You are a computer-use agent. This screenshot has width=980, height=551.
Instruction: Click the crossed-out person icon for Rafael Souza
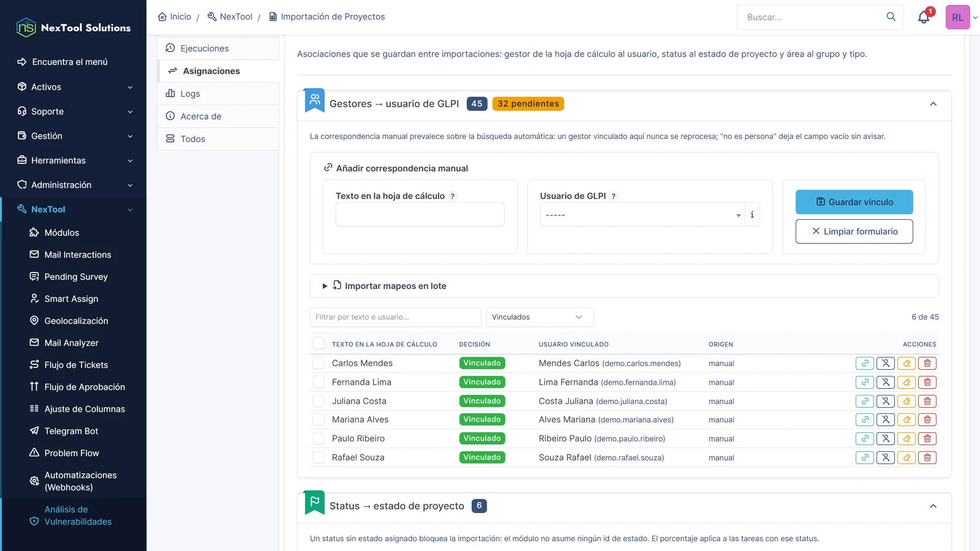(x=886, y=457)
